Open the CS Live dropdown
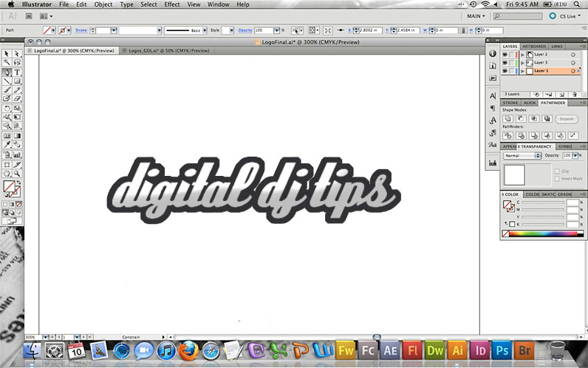The width and height of the screenshot is (588, 368). (570, 16)
